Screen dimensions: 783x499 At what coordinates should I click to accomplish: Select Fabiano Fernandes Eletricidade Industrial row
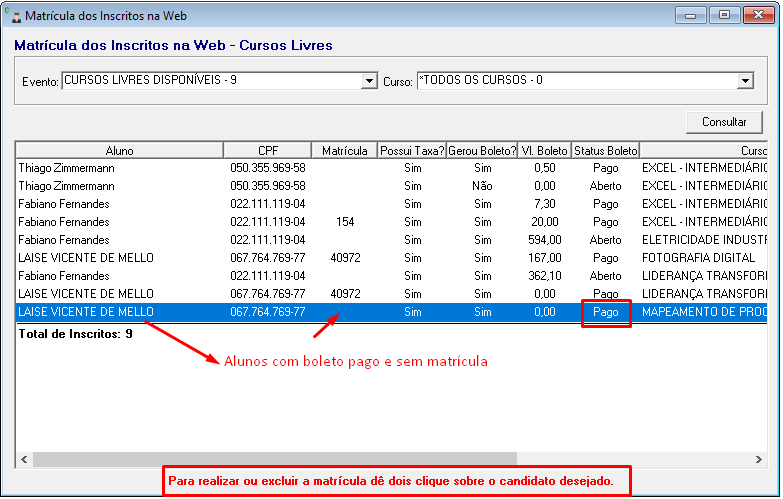392,240
